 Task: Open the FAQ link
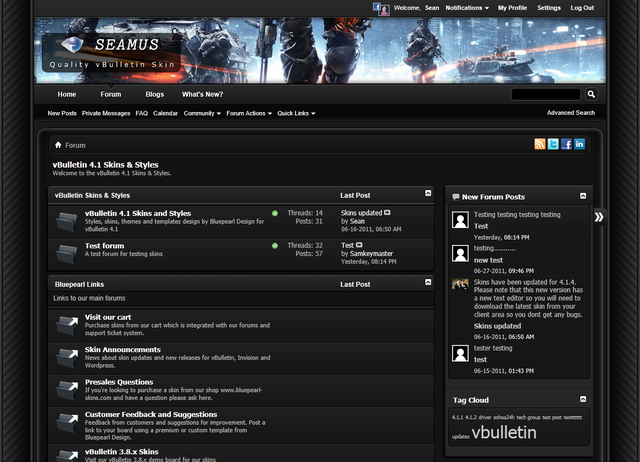click(142, 113)
